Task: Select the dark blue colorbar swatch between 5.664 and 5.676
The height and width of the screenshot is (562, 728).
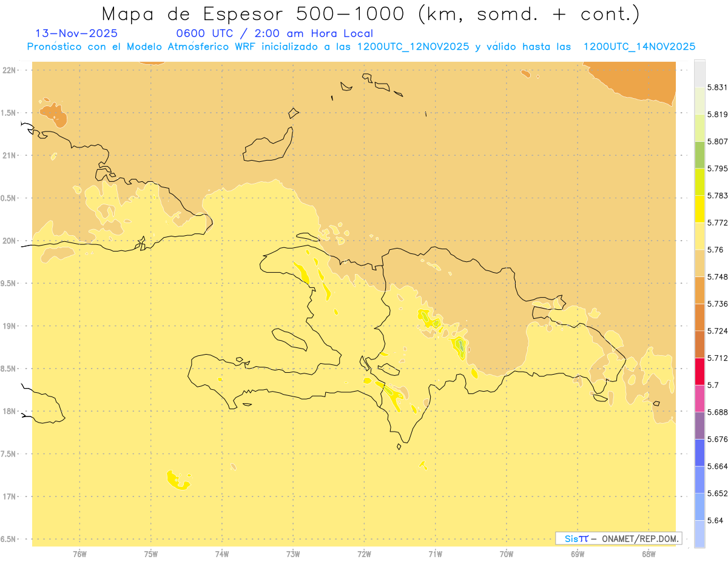Action: click(x=699, y=452)
